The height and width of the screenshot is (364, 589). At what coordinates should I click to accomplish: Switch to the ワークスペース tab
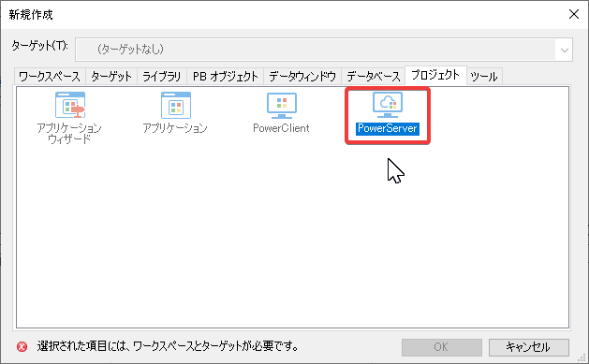tap(50, 76)
